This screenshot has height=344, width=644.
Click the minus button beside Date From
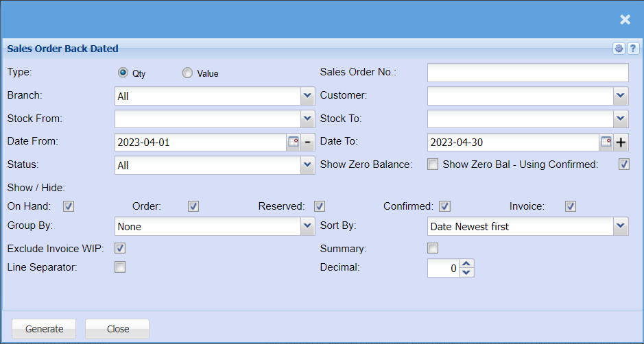tap(307, 142)
